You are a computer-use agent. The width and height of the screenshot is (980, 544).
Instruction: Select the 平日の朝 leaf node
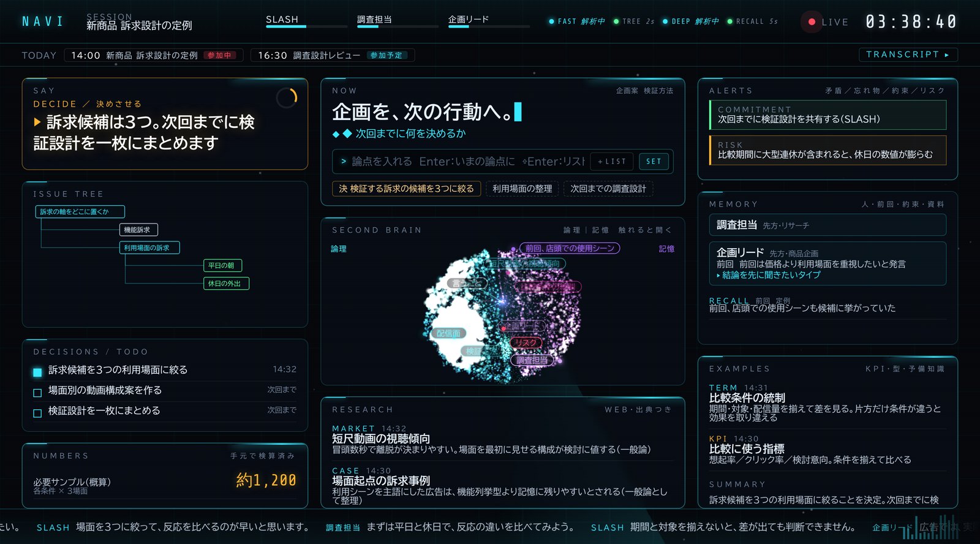click(222, 265)
